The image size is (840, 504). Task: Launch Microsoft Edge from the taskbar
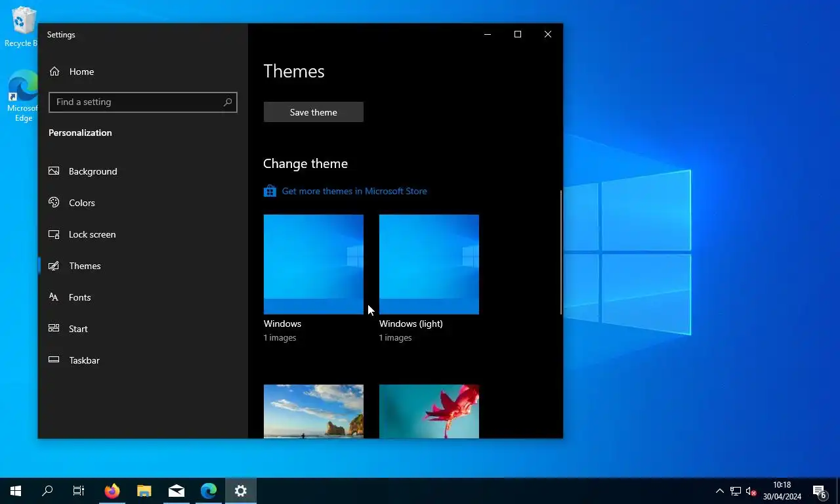click(209, 491)
